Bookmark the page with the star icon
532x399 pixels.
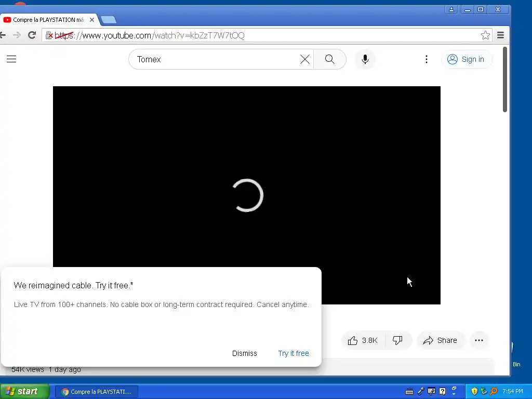(x=486, y=35)
